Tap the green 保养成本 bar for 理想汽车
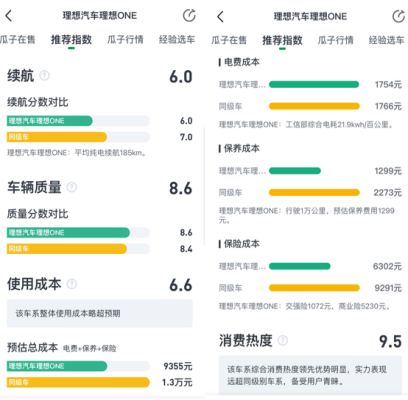The image size is (408, 400). [x=295, y=171]
